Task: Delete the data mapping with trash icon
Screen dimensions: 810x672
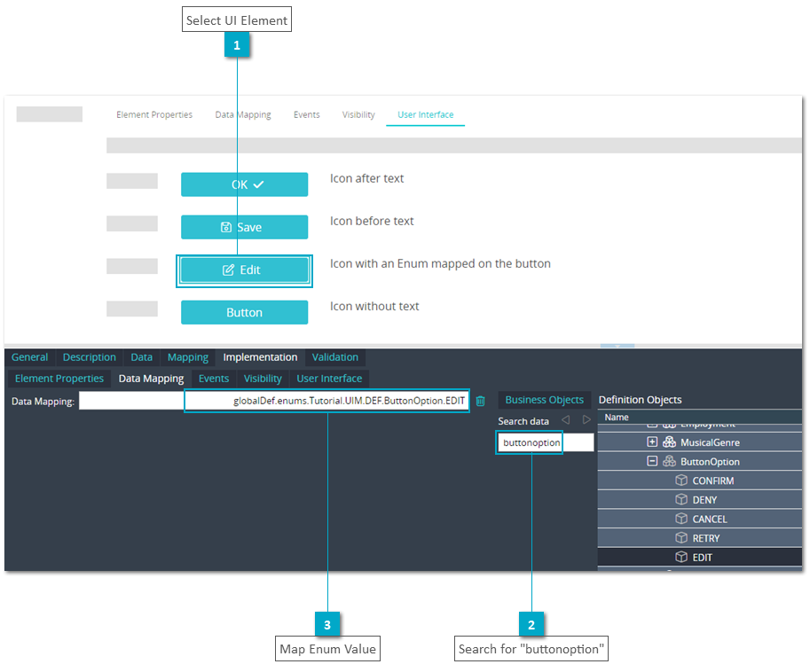Action: 480,401
